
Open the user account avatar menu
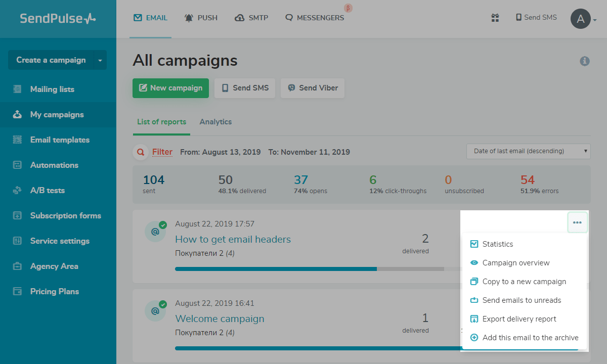(x=581, y=19)
